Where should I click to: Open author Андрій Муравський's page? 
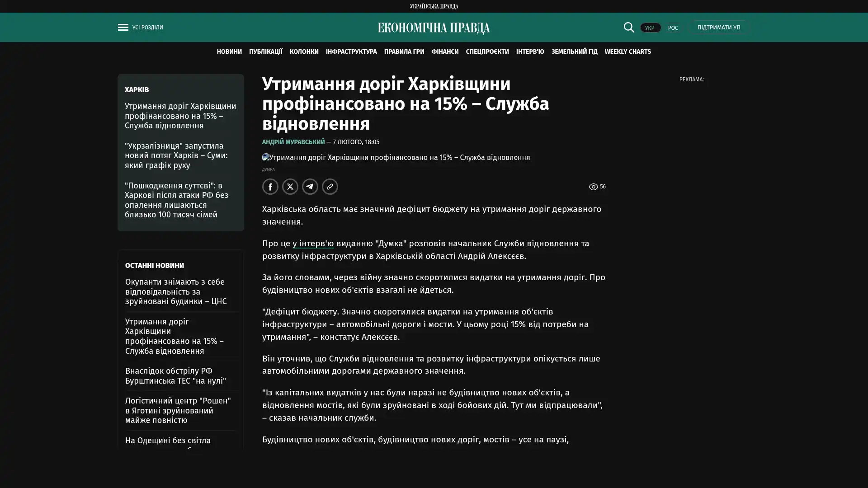pyautogui.click(x=293, y=142)
